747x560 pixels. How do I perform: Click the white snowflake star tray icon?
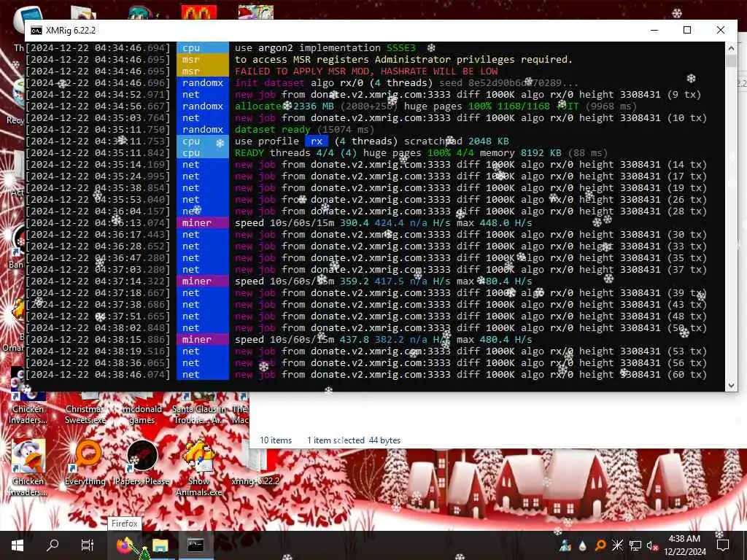pos(617,545)
